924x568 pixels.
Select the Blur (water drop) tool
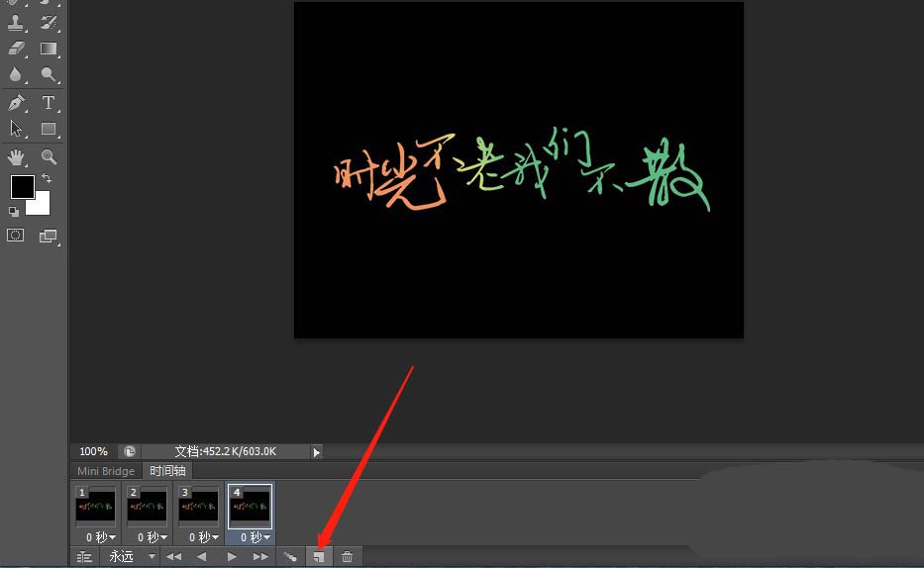tap(16, 74)
